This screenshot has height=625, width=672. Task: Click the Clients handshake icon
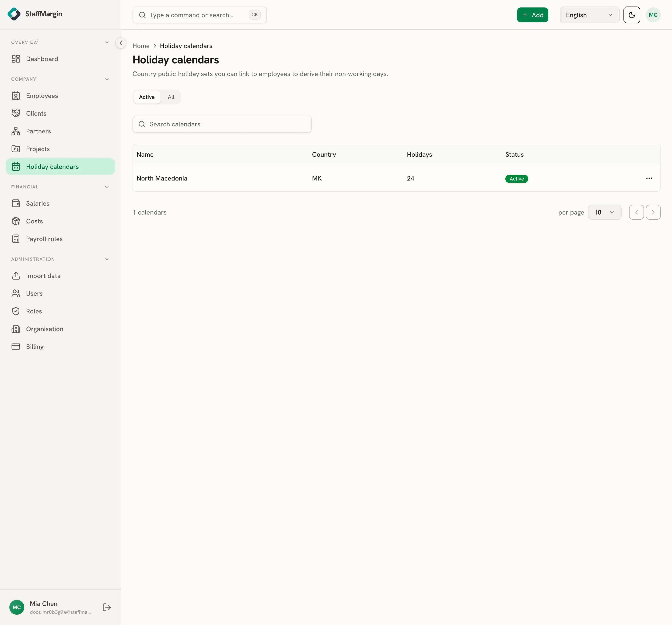(16, 114)
